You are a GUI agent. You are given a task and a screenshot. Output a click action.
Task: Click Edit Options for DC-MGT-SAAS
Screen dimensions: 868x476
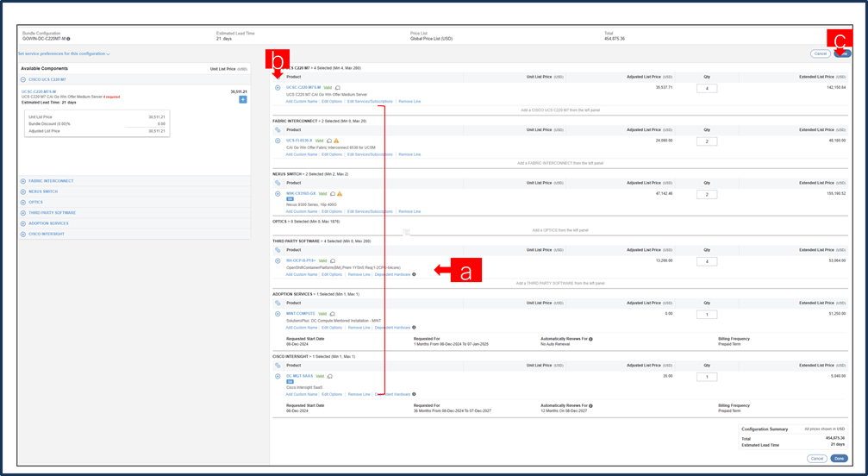pyautogui.click(x=332, y=395)
